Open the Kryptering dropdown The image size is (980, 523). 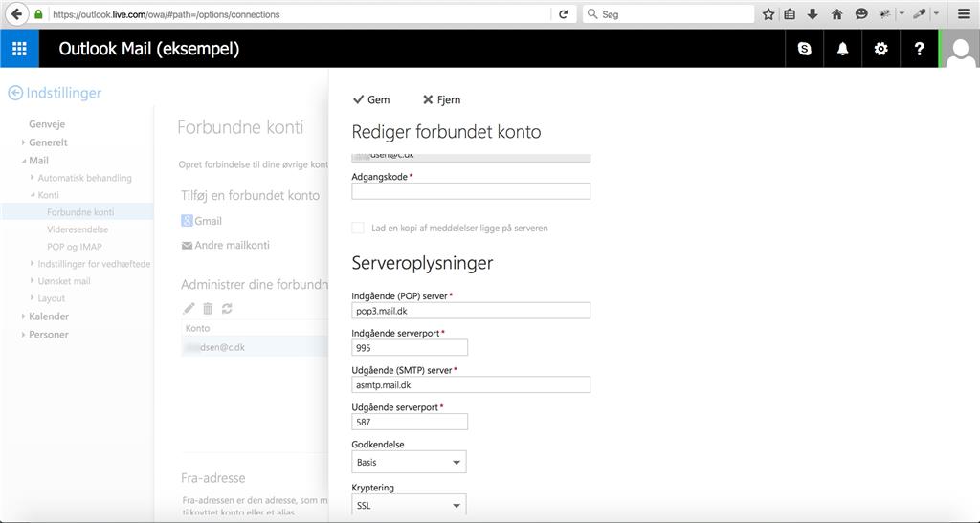click(409, 505)
